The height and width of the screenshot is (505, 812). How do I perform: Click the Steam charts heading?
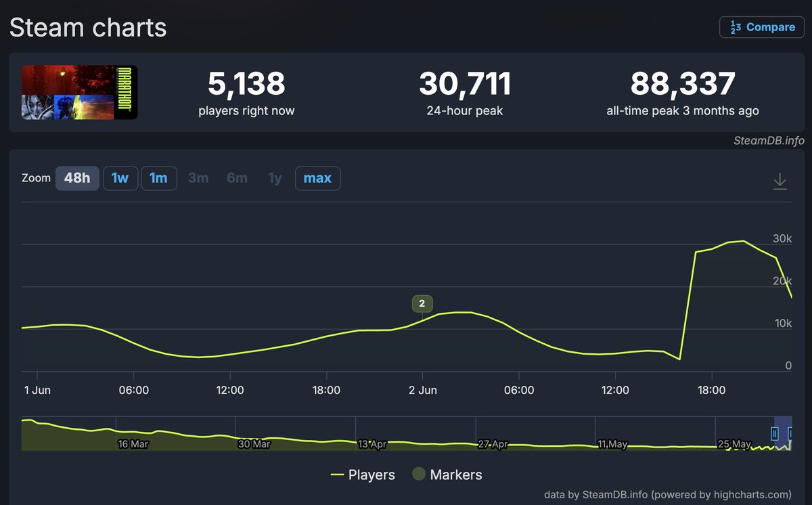click(x=88, y=28)
